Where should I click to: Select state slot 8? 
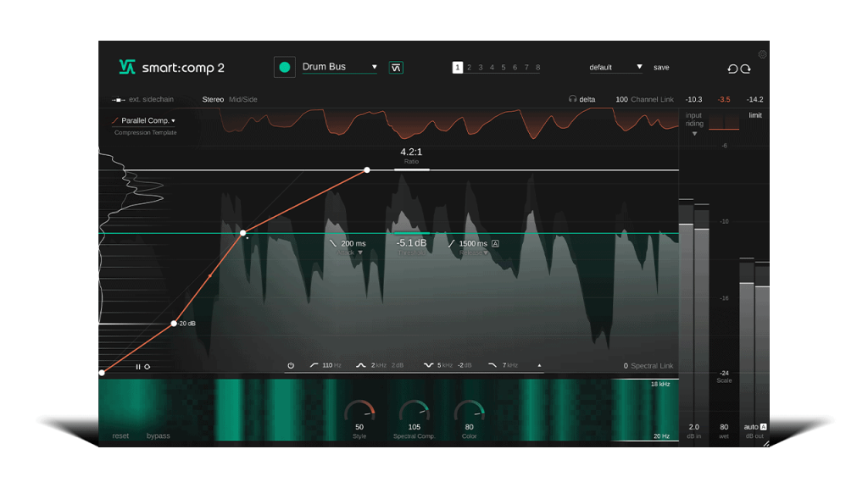[x=538, y=68]
